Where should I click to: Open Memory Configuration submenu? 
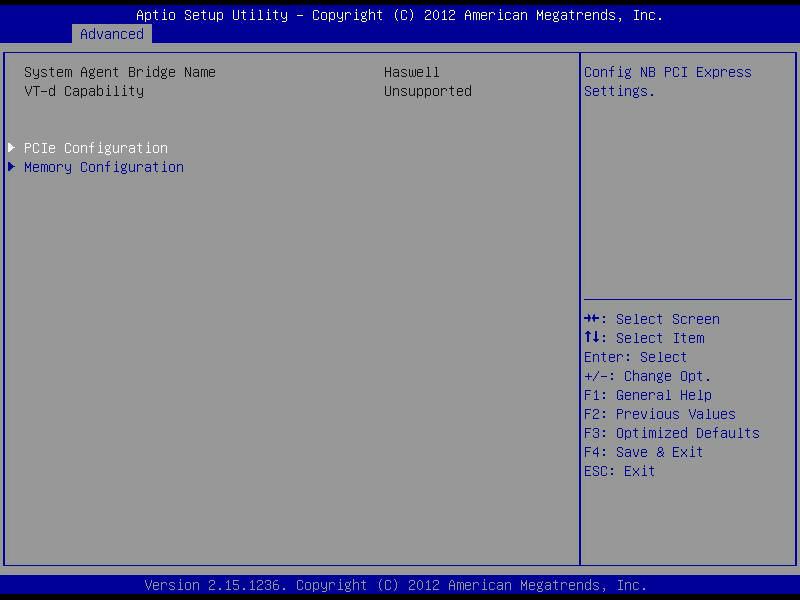(x=104, y=167)
